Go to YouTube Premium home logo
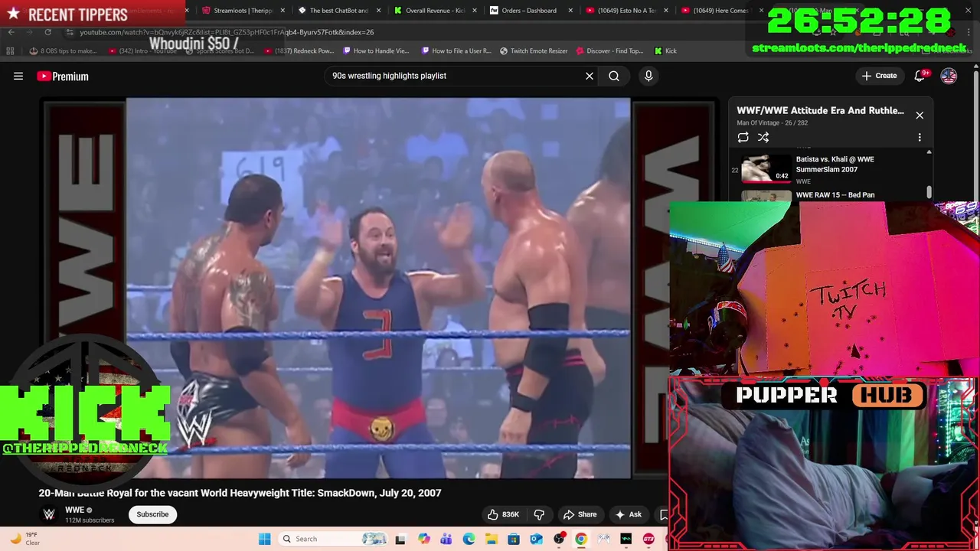 63,76
